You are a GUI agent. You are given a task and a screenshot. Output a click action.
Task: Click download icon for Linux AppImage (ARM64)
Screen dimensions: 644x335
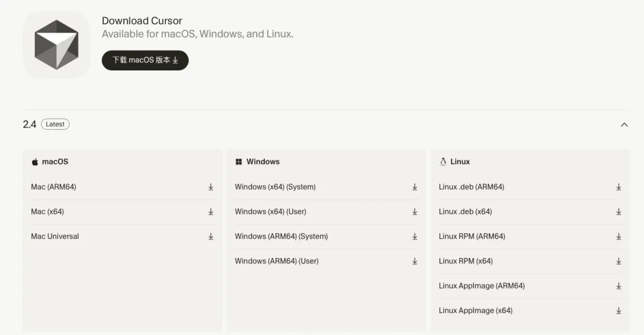click(618, 286)
